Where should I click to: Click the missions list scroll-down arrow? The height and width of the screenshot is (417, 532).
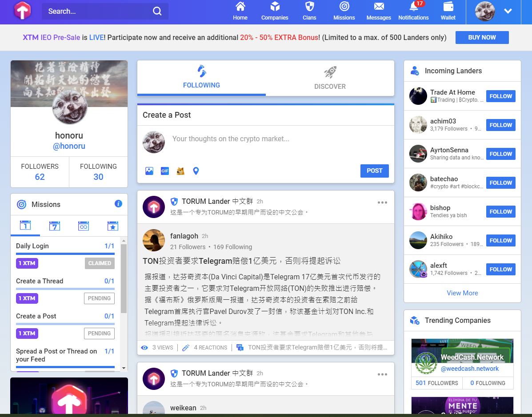pos(124,368)
